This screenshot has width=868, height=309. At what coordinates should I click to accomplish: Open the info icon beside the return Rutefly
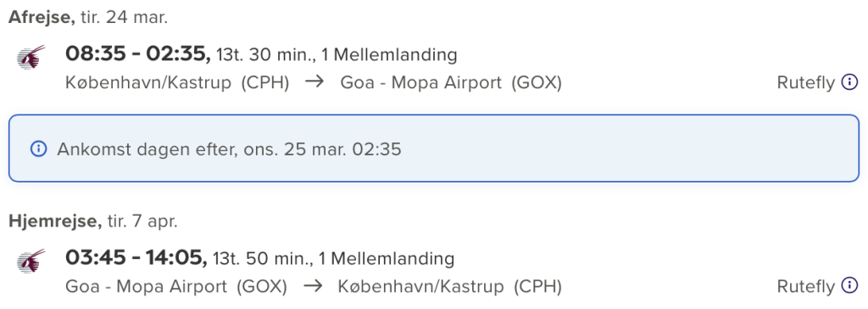pos(849,286)
